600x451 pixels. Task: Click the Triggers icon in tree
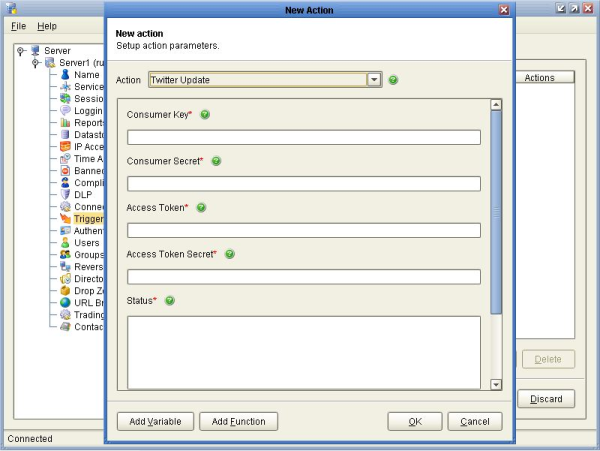pyautogui.click(x=65, y=218)
